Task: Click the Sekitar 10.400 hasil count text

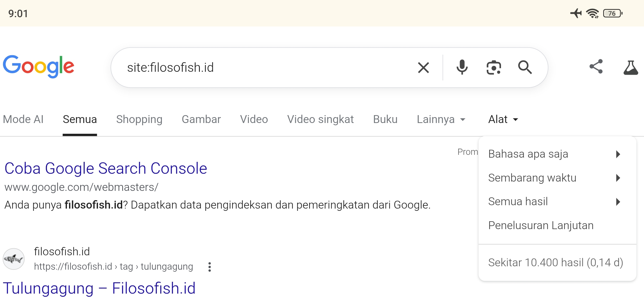Action: pos(556,263)
